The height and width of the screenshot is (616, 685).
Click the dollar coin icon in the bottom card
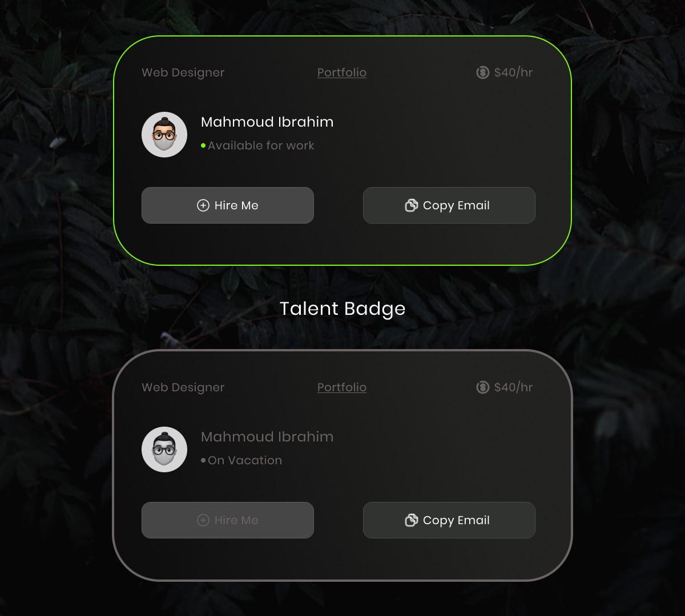tap(483, 387)
